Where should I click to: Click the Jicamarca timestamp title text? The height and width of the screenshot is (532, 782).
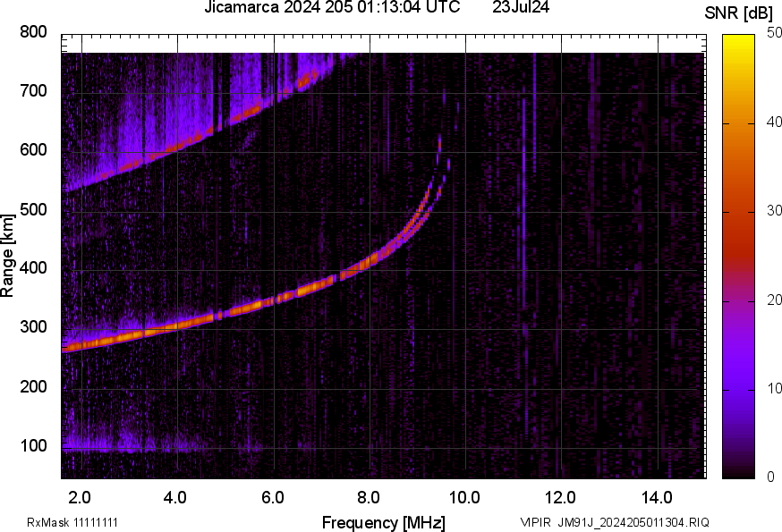point(332,8)
